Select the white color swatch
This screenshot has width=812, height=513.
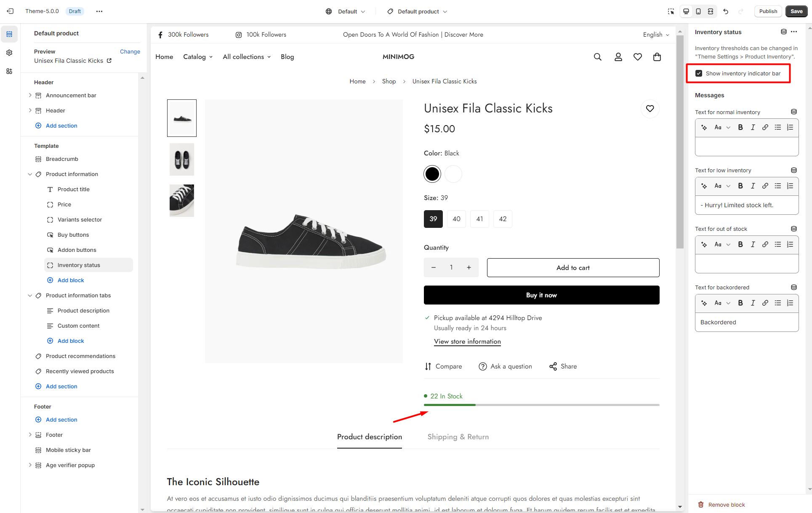453,174
